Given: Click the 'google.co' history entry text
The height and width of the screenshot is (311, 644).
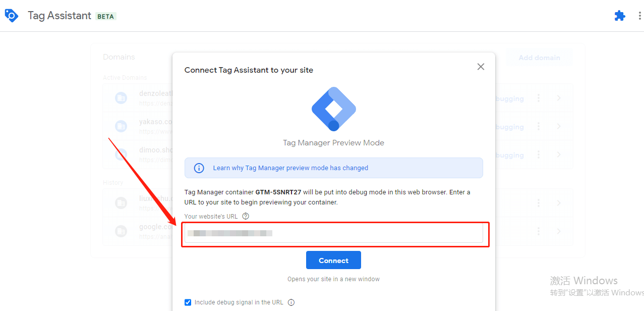Looking at the screenshot, I should [x=156, y=227].
